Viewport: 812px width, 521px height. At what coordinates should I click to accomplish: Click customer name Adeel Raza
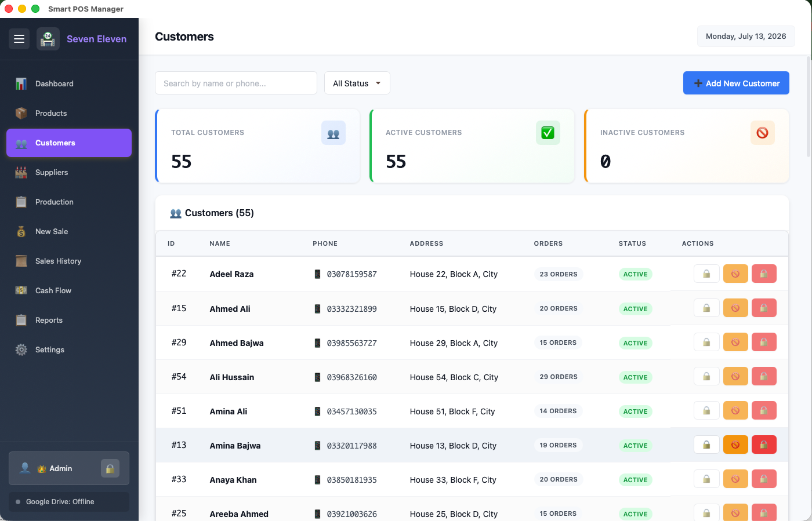(231, 274)
